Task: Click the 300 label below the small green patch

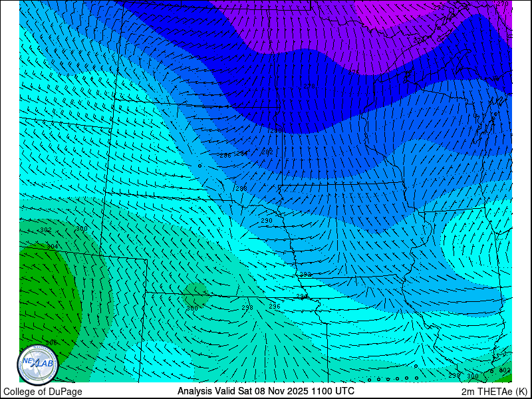Action: coord(192,309)
